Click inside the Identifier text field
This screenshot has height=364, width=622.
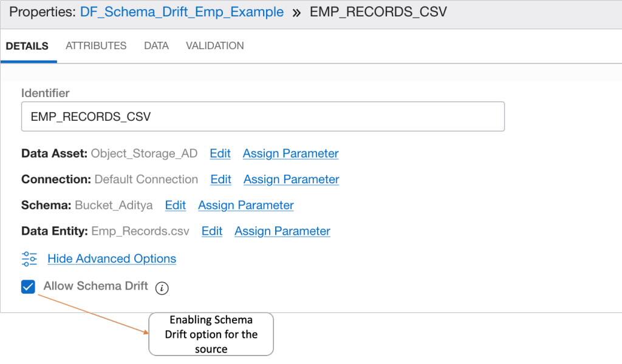pos(261,116)
